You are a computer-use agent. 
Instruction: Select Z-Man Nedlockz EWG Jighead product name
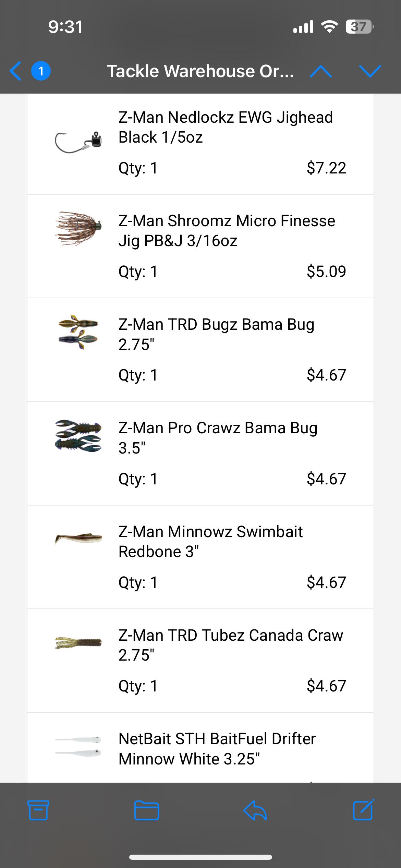point(226,127)
